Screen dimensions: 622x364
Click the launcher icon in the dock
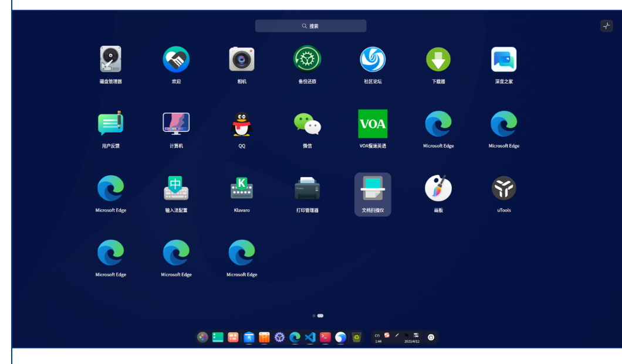(202, 337)
